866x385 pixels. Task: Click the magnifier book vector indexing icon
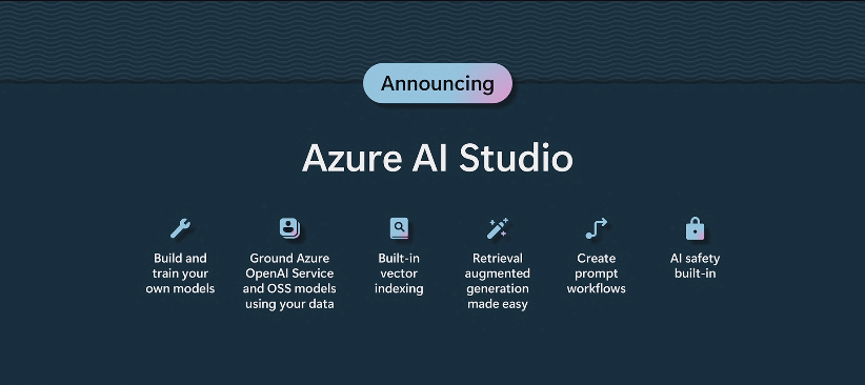click(399, 228)
